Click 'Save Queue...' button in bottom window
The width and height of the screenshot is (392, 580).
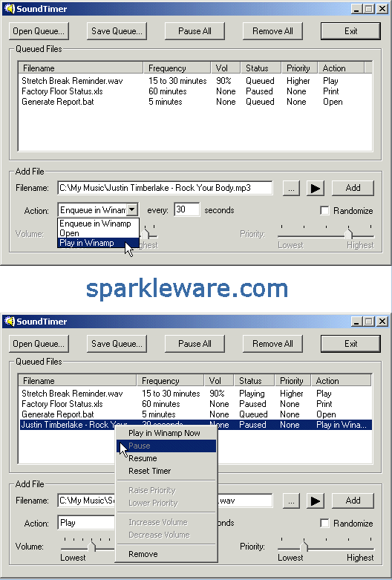coord(117,344)
